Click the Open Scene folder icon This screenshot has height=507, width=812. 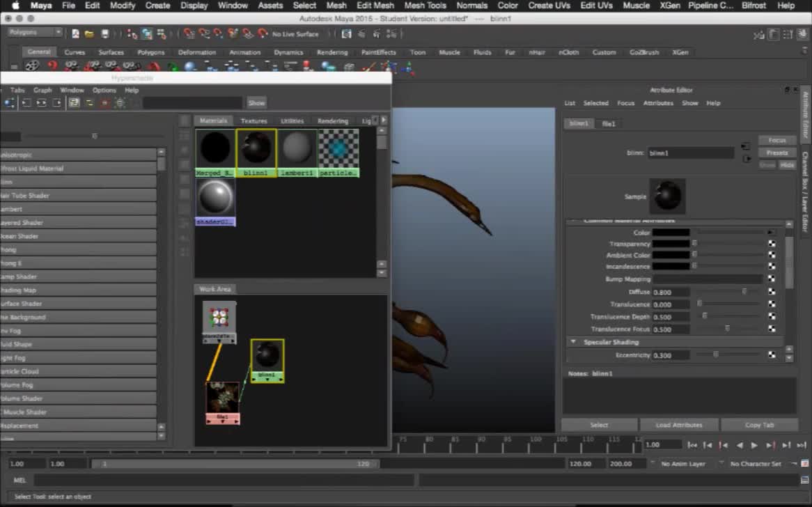click(90, 33)
